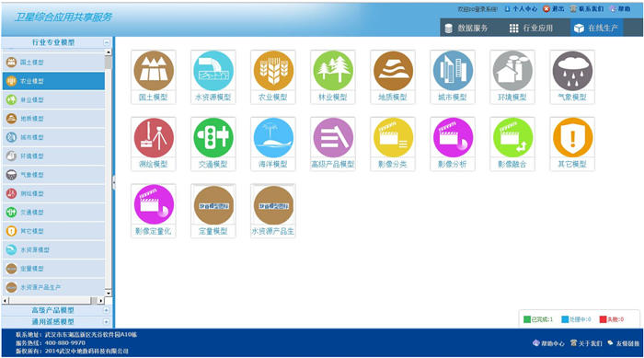Screen dimensions: 644x358
Task: Click the horizontal scrollbar left arrow
Action: pyautogui.click(x=6, y=300)
